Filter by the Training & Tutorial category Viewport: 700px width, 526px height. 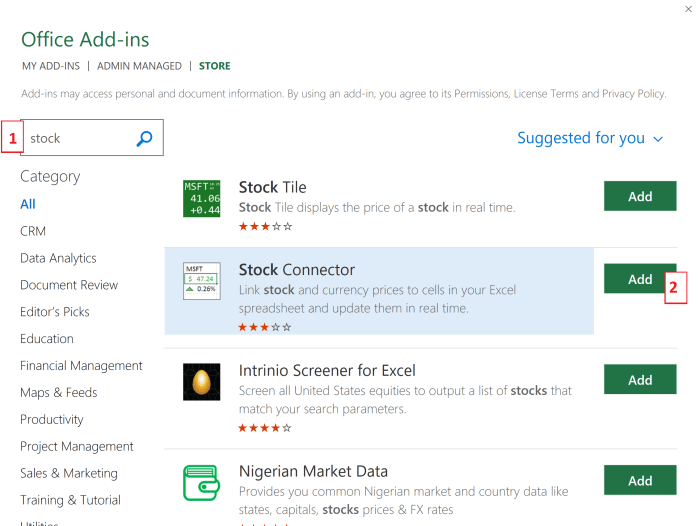(71, 500)
